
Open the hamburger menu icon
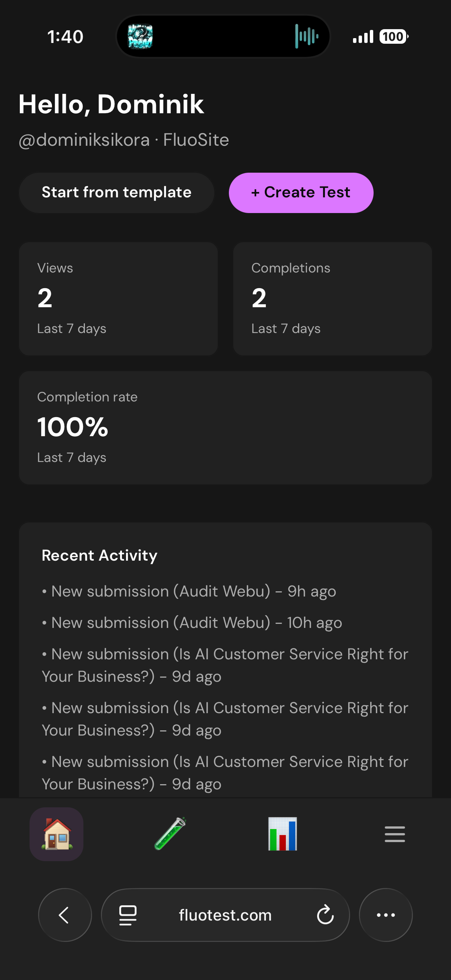(395, 834)
